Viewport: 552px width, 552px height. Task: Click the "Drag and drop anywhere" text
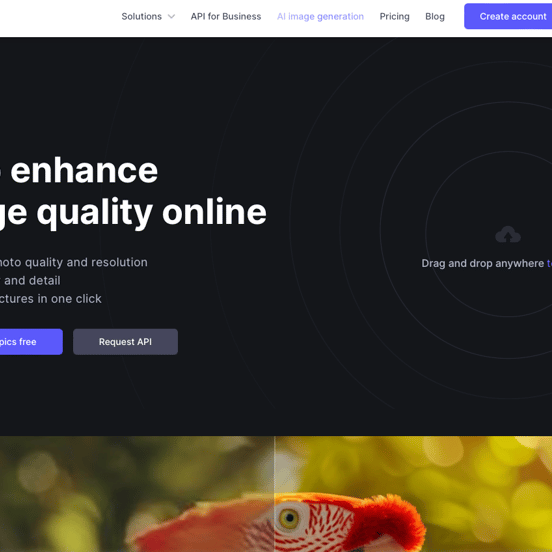(483, 263)
